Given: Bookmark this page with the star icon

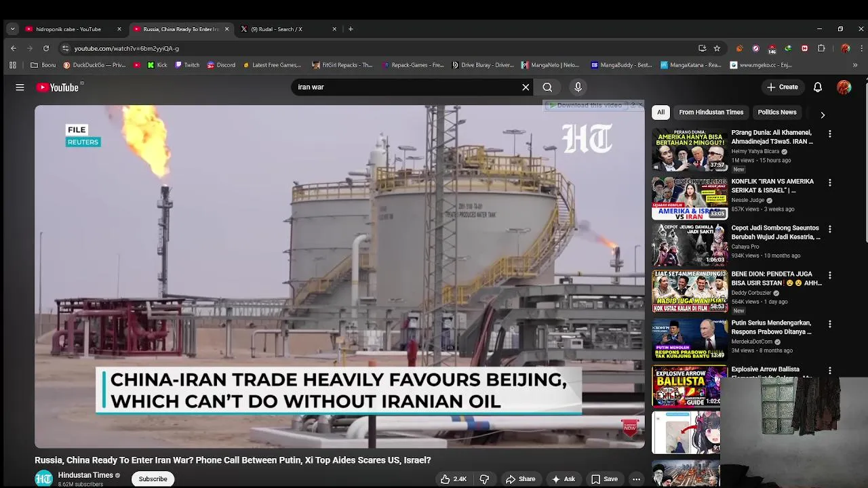Looking at the screenshot, I should [717, 48].
